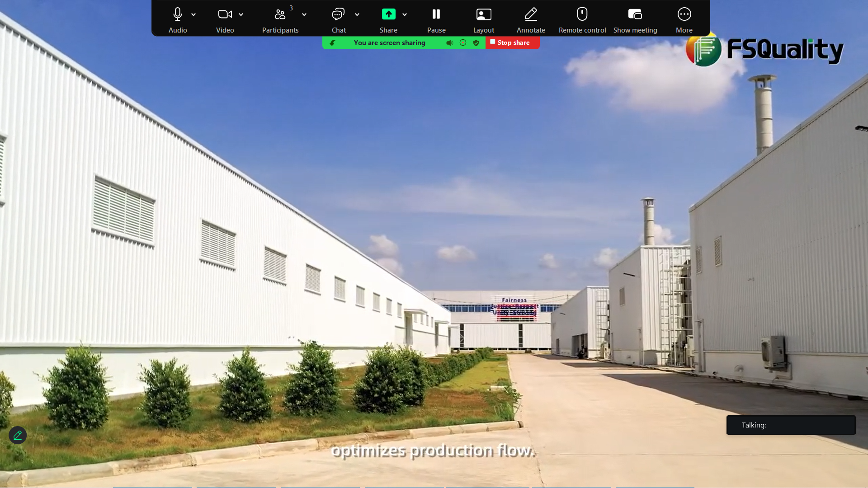
Task: Click the floating green annotation pencil
Action: coord(18,435)
